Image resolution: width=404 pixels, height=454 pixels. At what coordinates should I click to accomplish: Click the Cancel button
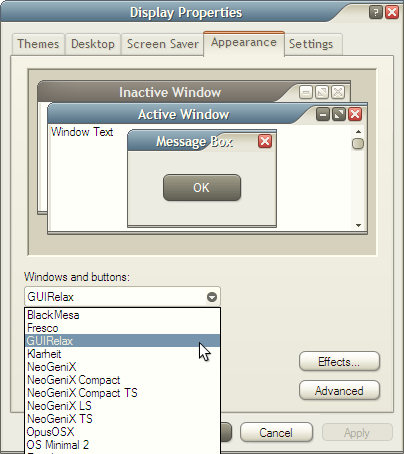click(276, 433)
